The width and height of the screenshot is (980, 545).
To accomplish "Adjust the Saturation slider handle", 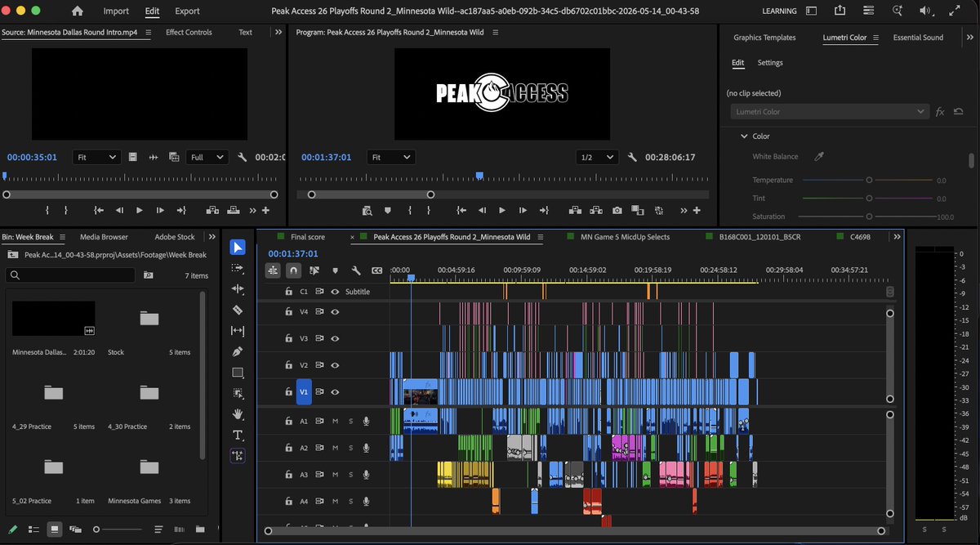I will (x=869, y=217).
